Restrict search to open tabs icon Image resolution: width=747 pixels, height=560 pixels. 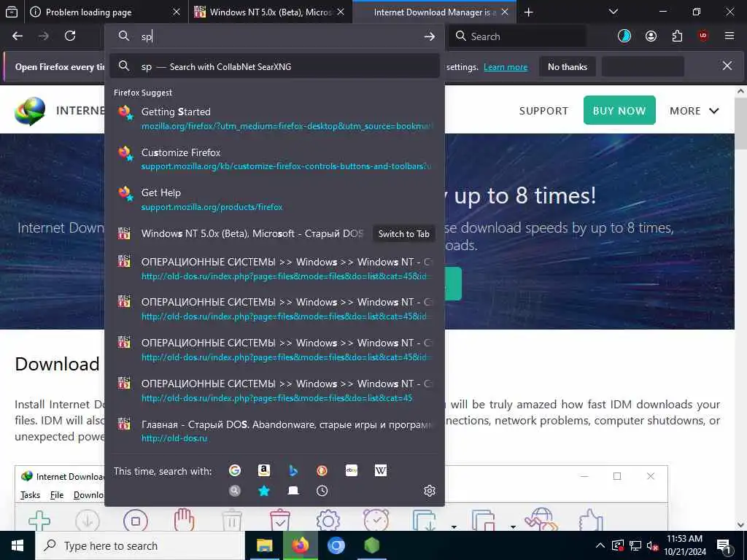pos(293,491)
